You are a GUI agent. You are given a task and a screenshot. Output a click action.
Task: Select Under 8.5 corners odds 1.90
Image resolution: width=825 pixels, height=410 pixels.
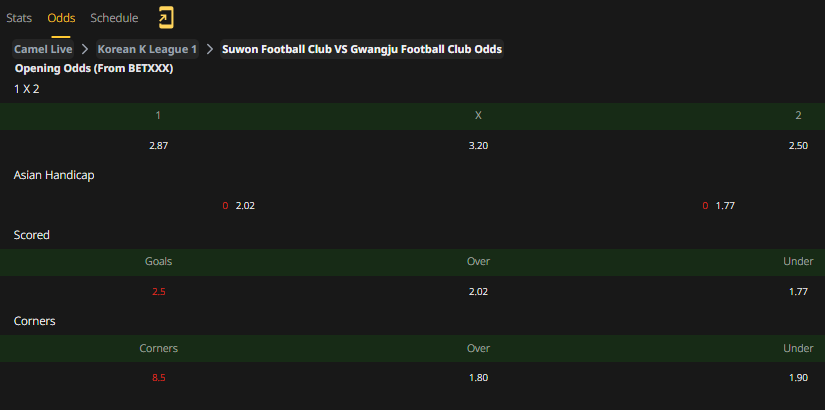click(798, 378)
